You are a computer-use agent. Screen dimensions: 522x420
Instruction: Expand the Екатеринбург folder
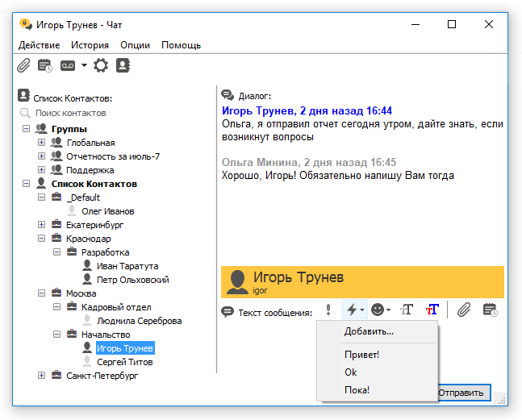41,224
